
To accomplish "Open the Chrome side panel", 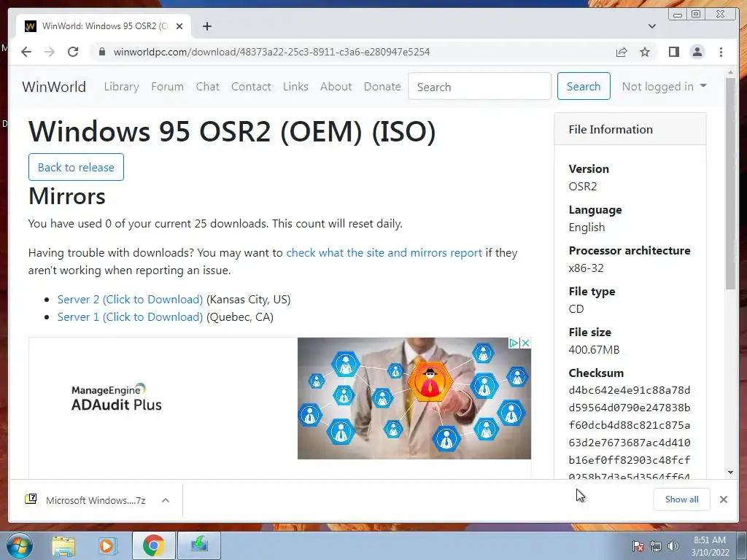I will coord(673,52).
